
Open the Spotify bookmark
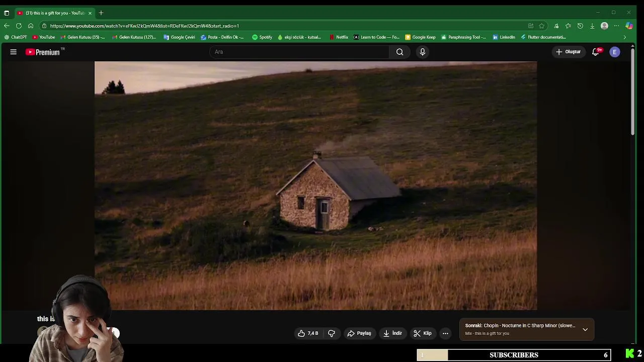click(262, 37)
